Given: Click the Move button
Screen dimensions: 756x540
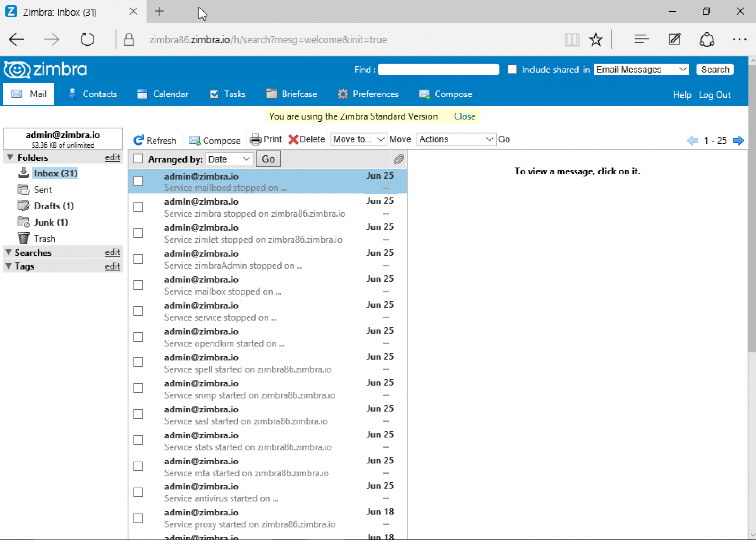Looking at the screenshot, I should point(400,139).
